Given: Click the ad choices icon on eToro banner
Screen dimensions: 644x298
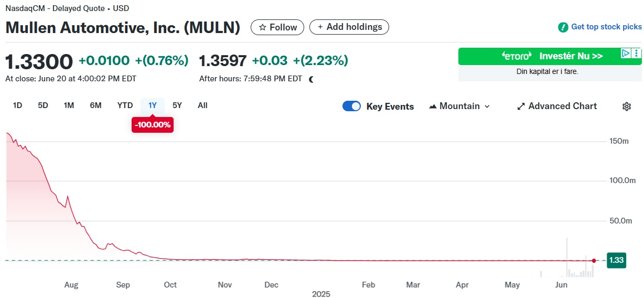Looking at the screenshot, I should (x=626, y=53).
